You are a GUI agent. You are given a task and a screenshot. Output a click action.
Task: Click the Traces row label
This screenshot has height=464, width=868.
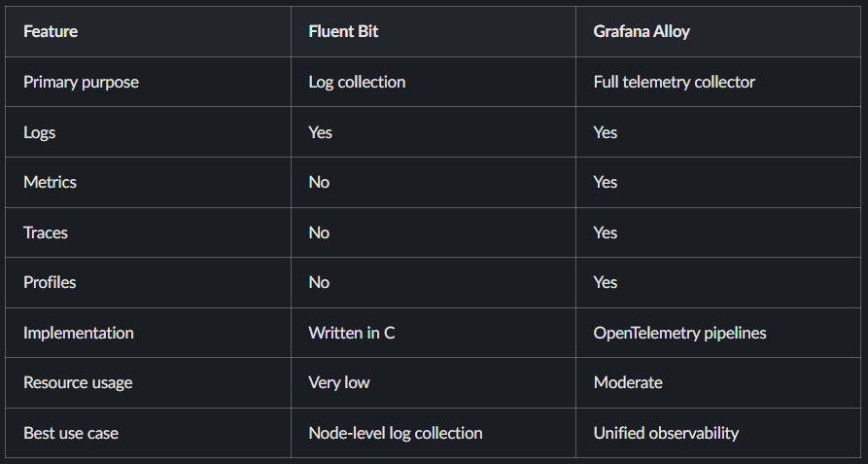pos(46,232)
